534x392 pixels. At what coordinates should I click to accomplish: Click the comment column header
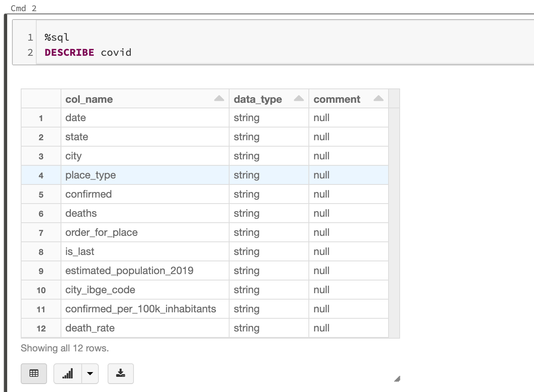click(337, 99)
